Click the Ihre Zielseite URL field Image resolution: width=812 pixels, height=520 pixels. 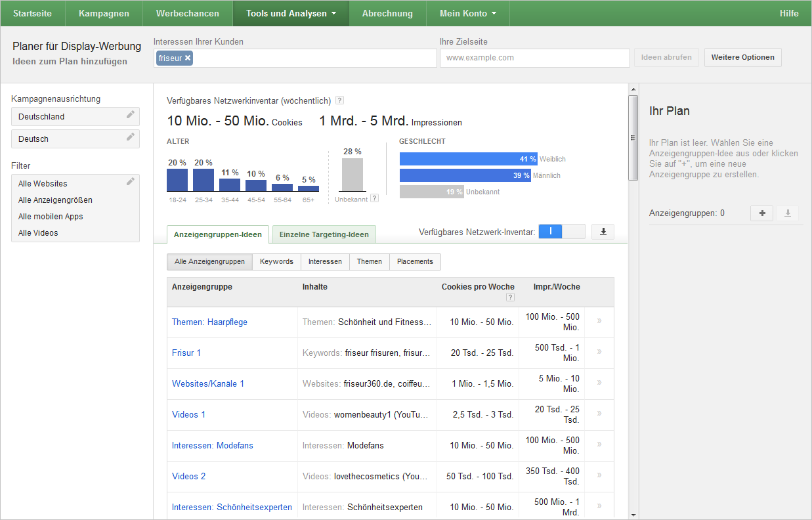click(x=534, y=58)
